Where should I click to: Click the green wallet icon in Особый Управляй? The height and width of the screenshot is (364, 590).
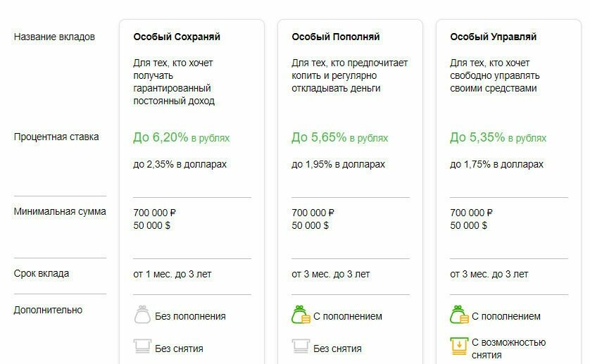[460, 315]
